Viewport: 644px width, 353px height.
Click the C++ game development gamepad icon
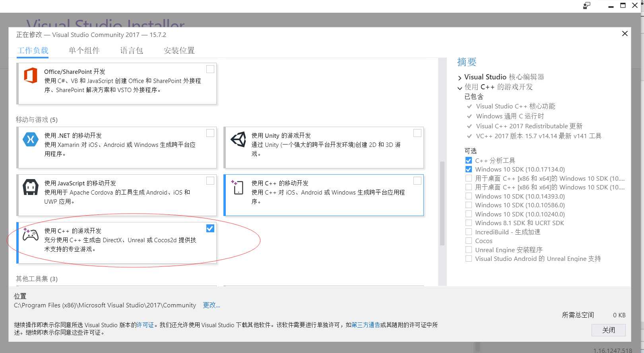click(31, 234)
